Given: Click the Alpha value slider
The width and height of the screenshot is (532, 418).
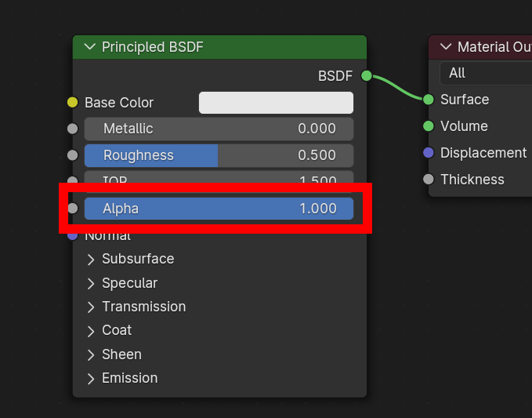Looking at the screenshot, I should tap(219, 209).
